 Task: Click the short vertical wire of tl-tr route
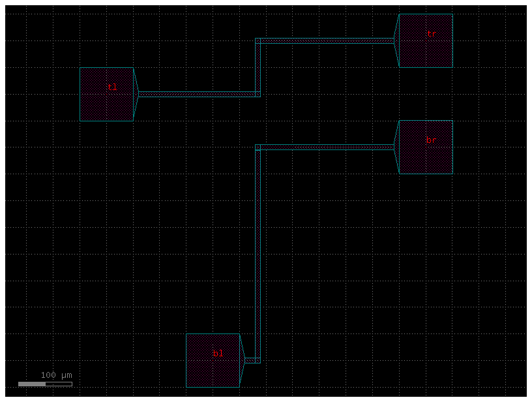258,67
